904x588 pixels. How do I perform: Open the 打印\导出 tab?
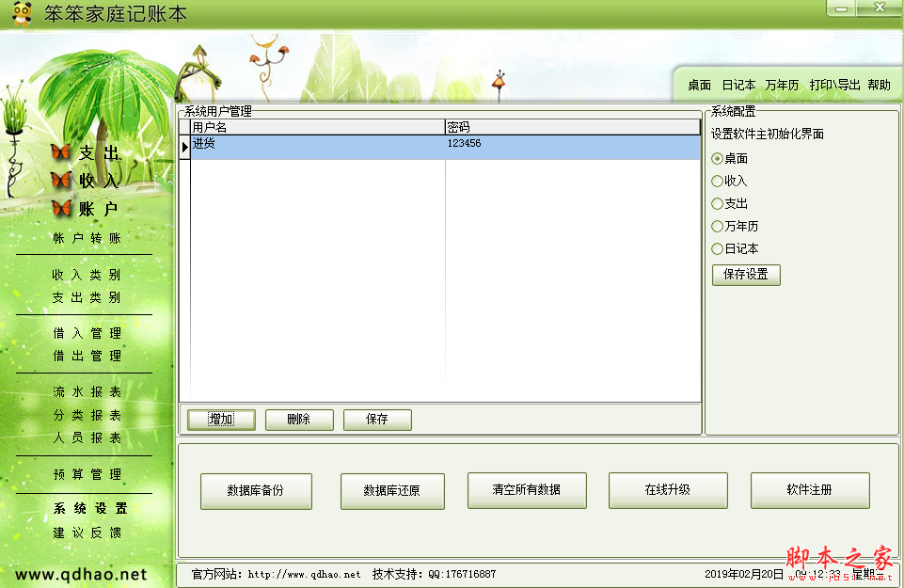(833, 84)
